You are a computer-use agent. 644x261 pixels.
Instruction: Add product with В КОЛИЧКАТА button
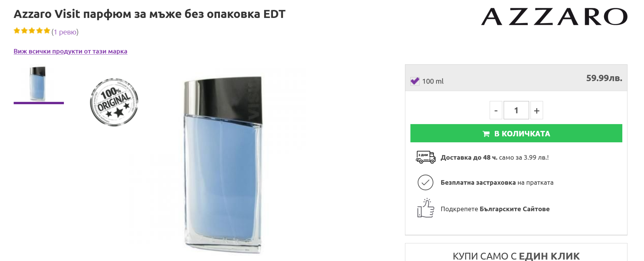coord(516,133)
